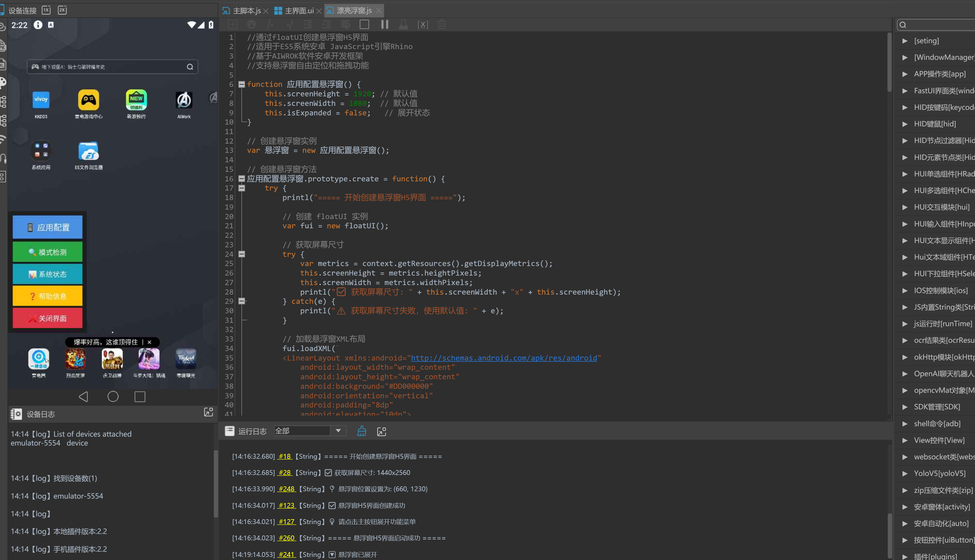Image resolution: width=975 pixels, height=560 pixels.
Task: Click the API search input field
Action: pyautogui.click(x=939, y=25)
